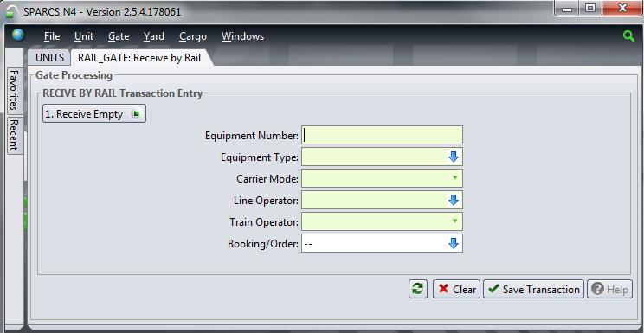
Task: Select RAIL_GATE: Receive by Rail tab
Action: point(139,58)
